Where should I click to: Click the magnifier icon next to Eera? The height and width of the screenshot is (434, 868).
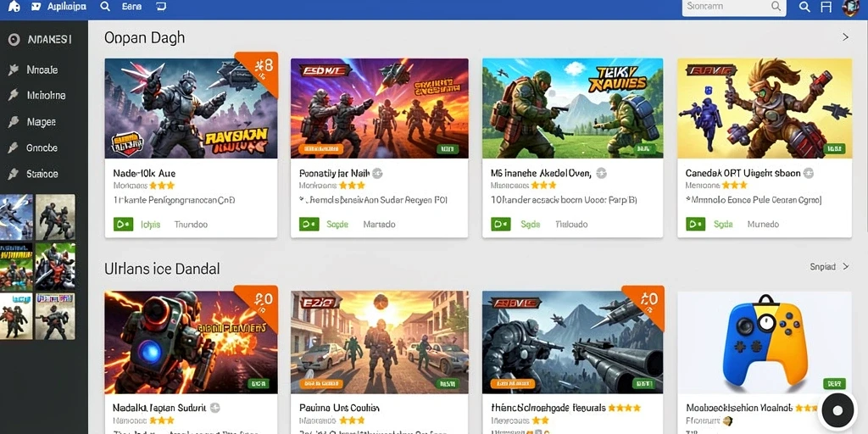pyautogui.click(x=105, y=7)
